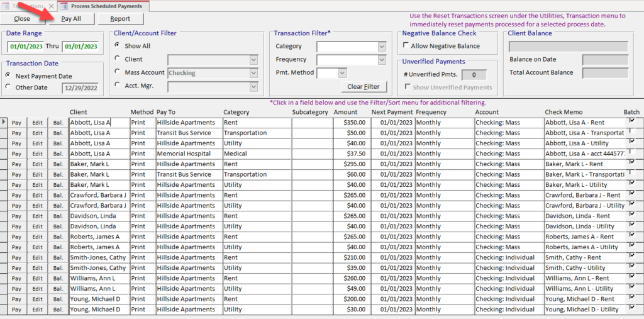Show balance for Crawford Rent row
The width and height of the screenshot is (644, 319).
(58, 195)
